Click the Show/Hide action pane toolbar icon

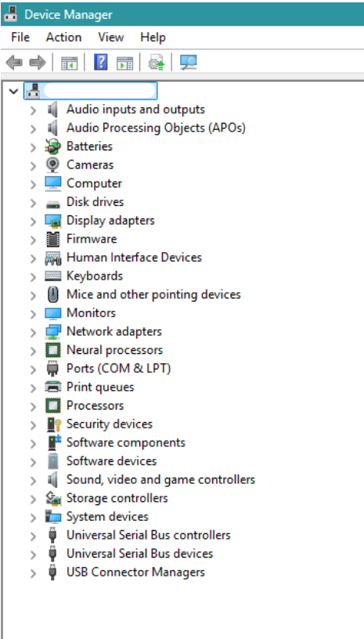tap(124, 63)
